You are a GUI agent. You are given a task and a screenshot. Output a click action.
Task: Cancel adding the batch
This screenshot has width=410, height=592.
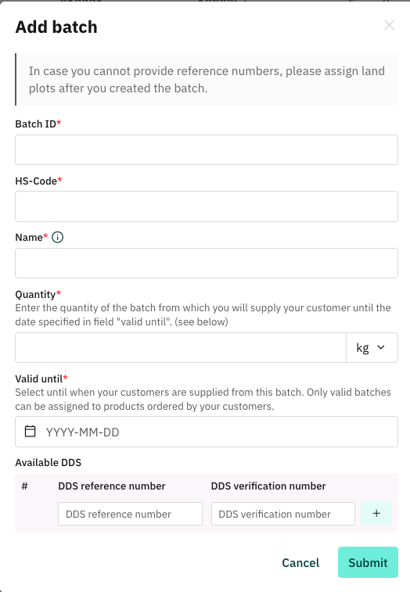pyautogui.click(x=301, y=563)
